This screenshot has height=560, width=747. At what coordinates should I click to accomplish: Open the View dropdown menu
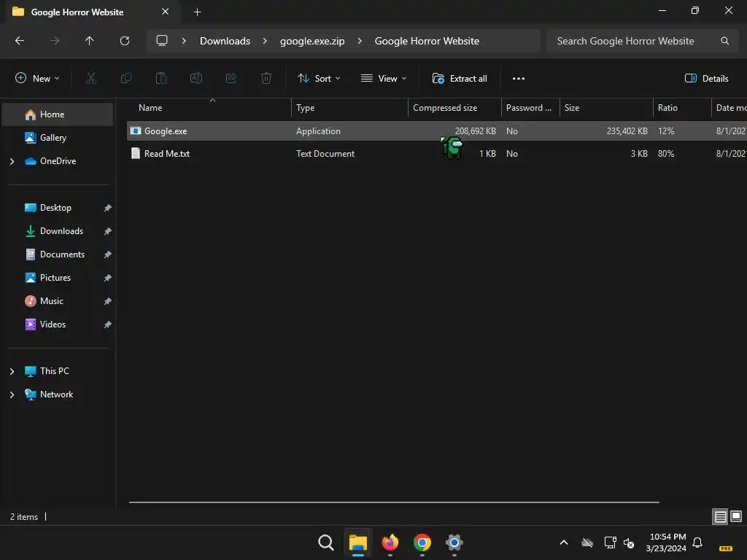point(384,79)
